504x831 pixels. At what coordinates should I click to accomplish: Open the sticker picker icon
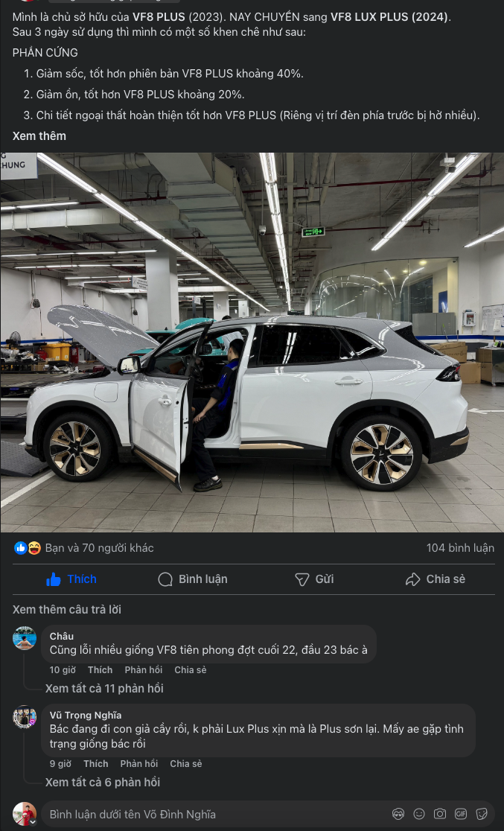click(481, 814)
